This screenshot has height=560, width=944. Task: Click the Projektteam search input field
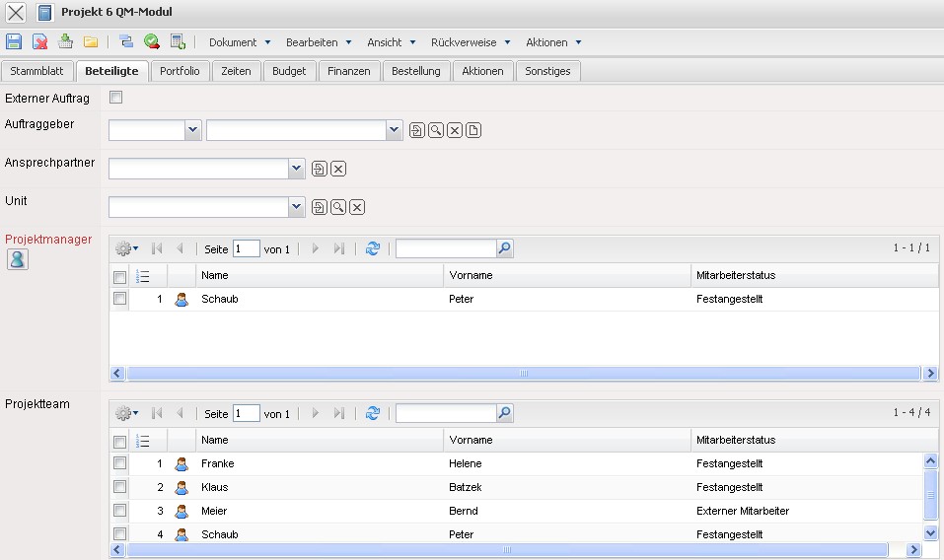pos(445,413)
